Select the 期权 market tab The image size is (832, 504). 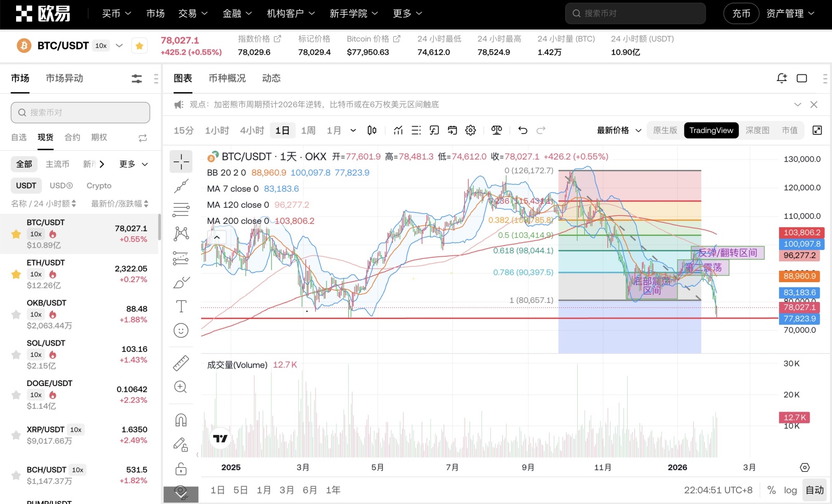pyautogui.click(x=99, y=137)
